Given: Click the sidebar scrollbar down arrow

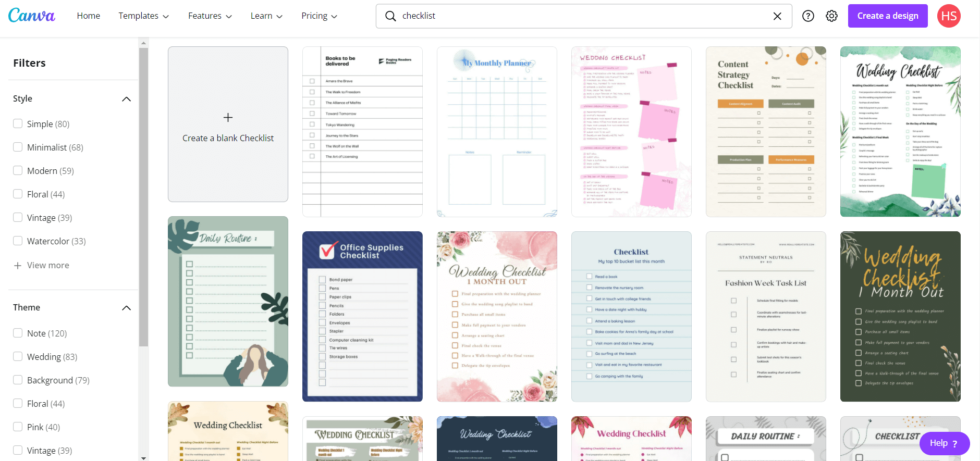Looking at the screenshot, I should point(143,457).
